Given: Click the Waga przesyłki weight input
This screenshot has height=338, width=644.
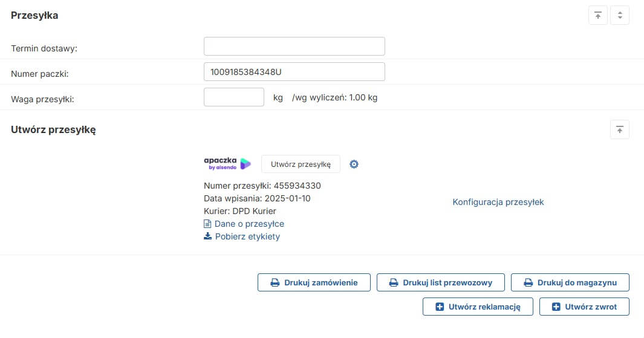Looking at the screenshot, I should 234,97.
